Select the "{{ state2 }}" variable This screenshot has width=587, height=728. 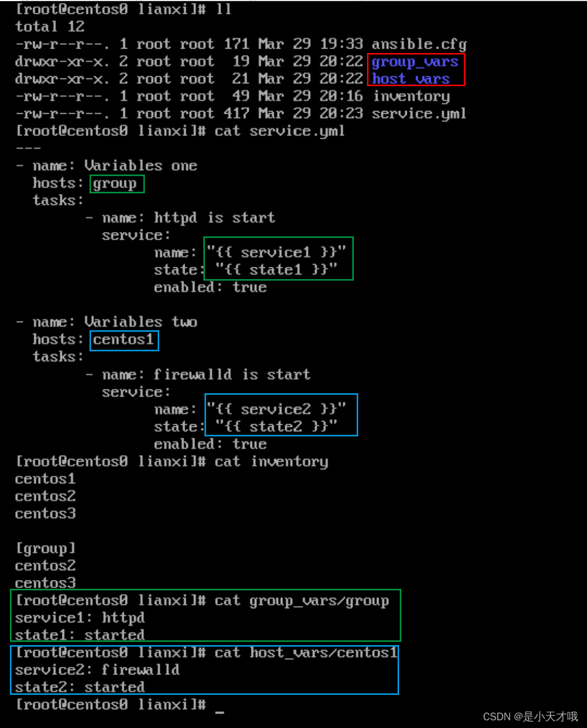(276, 426)
